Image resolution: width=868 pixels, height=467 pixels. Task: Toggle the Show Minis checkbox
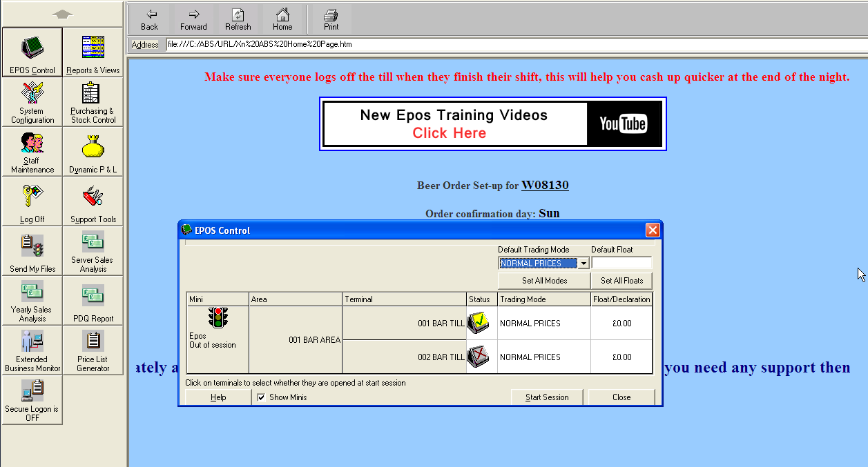click(262, 397)
